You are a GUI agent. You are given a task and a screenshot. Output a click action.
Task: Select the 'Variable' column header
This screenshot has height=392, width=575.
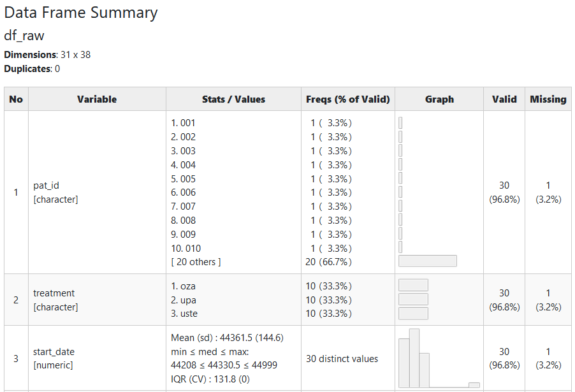click(x=97, y=99)
